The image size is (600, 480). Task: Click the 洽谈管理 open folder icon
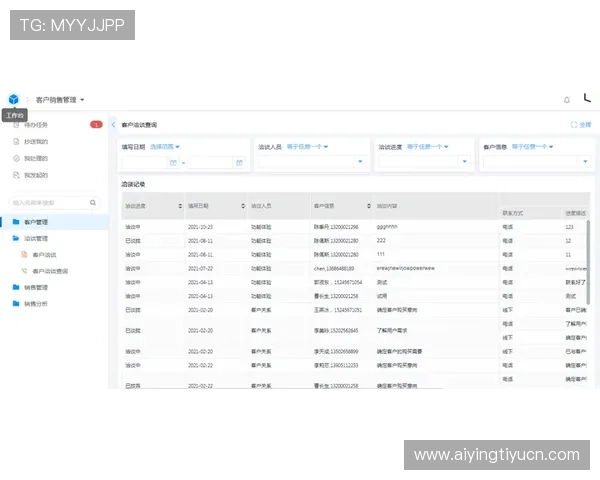pyautogui.click(x=16, y=238)
